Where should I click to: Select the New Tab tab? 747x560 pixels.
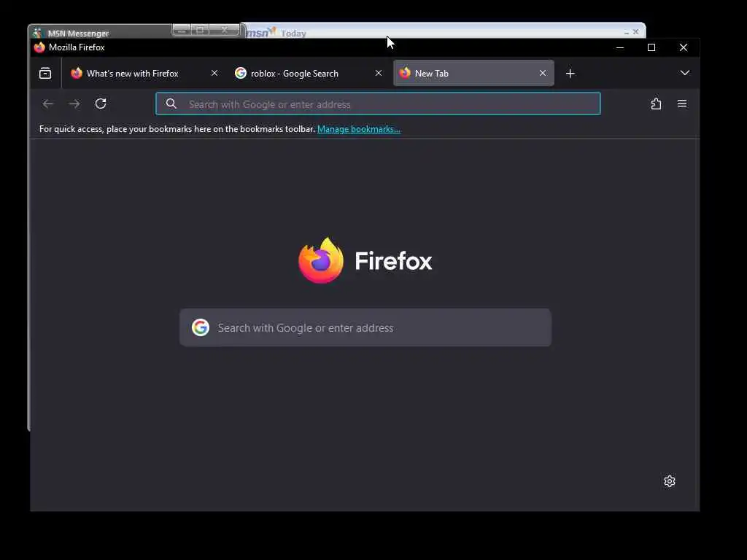click(x=473, y=74)
